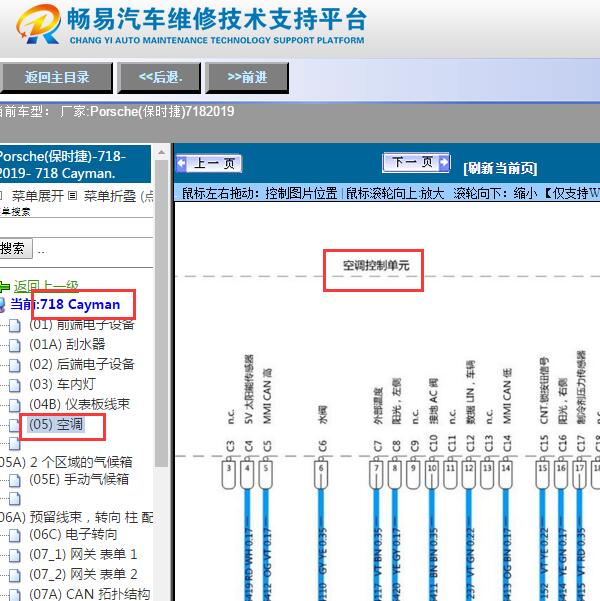Image resolution: width=600 pixels, height=601 pixels.
Task: Click document icon beside (07_2) 网关 表单 2
Action: [15, 575]
